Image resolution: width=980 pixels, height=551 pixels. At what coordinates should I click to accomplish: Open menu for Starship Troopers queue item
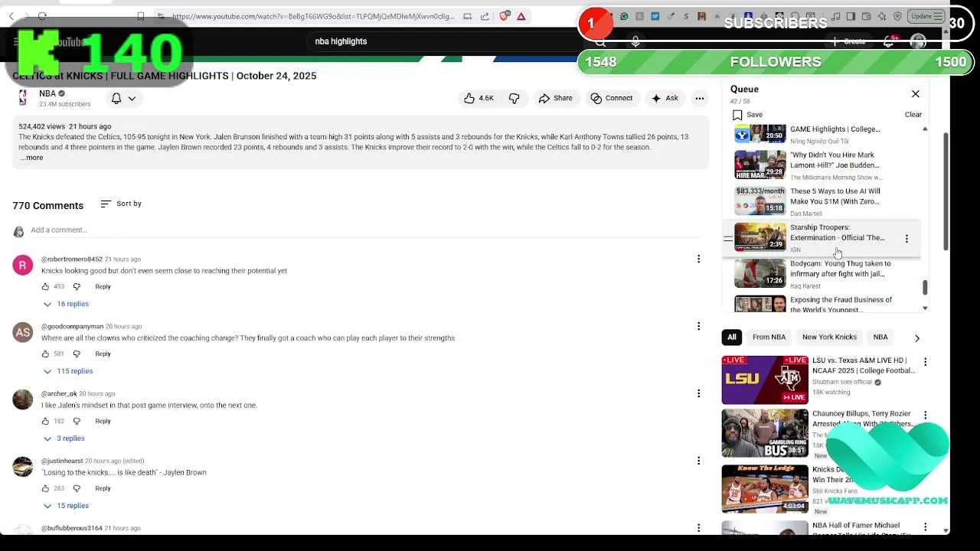pyautogui.click(x=906, y=239)
